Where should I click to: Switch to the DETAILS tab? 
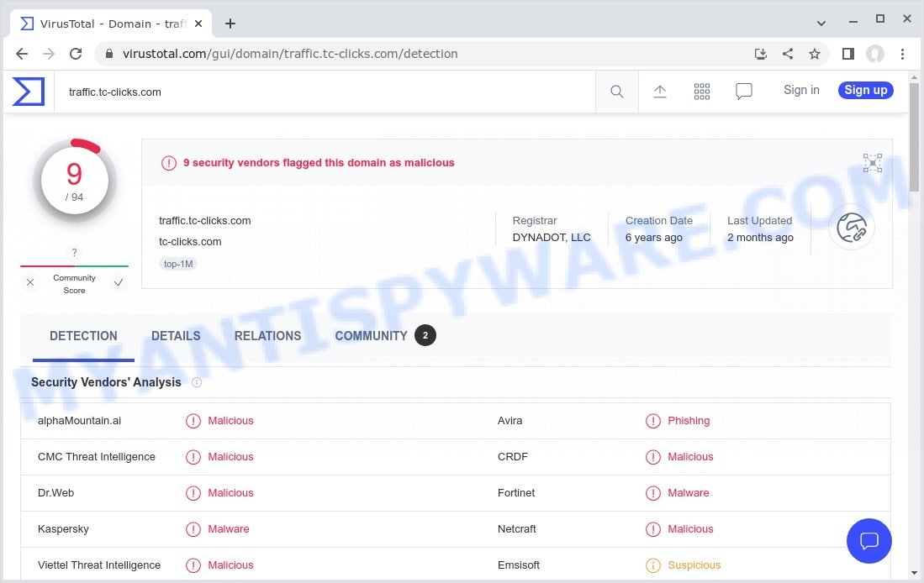click(176, 336)
